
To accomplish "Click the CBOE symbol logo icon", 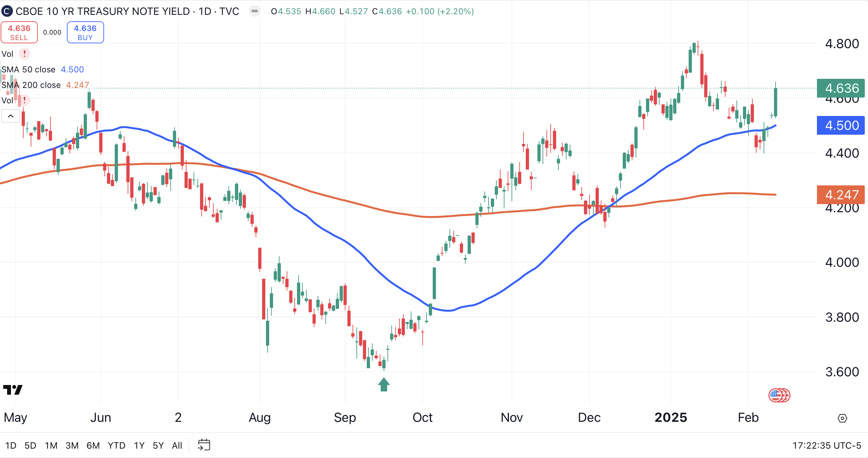I will (x=7, y=11).
